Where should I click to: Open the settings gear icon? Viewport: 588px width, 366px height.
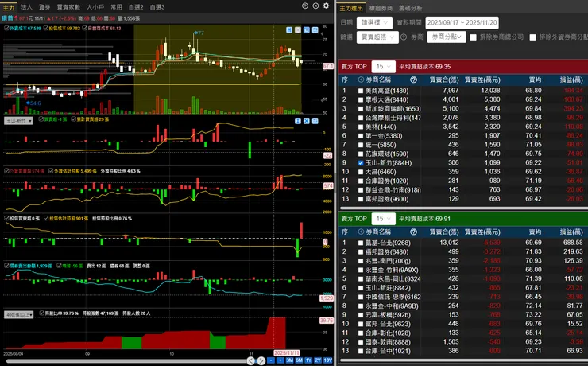pyautogui.click(x=327, y=6)
